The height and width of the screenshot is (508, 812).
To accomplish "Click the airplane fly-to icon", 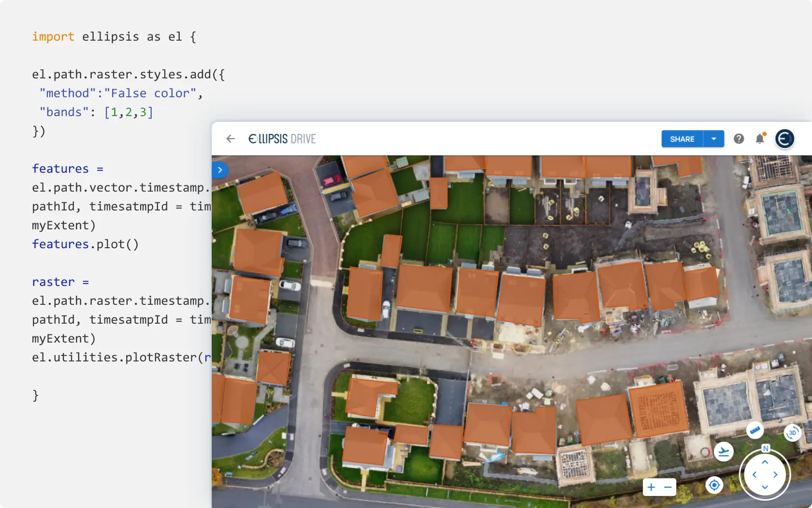I will tap(724, 452).
